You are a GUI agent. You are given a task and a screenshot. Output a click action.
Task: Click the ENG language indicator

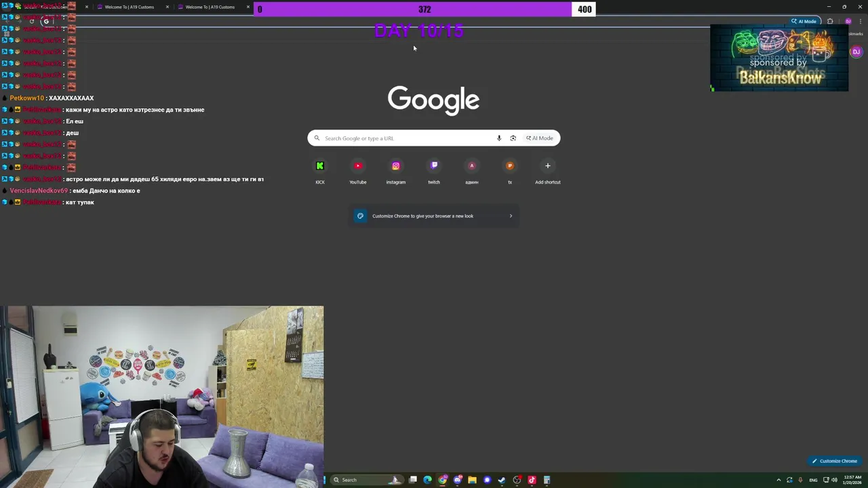(813, 480)
